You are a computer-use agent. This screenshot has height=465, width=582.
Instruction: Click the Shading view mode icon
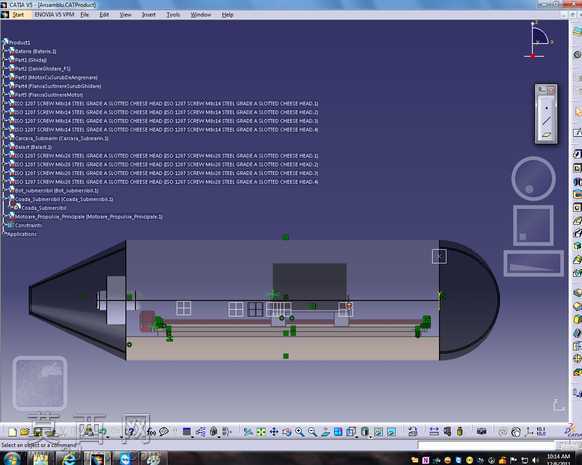tap(364, 432)
